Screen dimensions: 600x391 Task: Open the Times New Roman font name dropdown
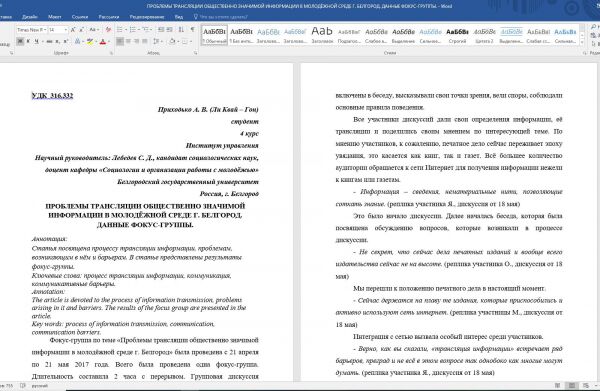tap(45, 29)
